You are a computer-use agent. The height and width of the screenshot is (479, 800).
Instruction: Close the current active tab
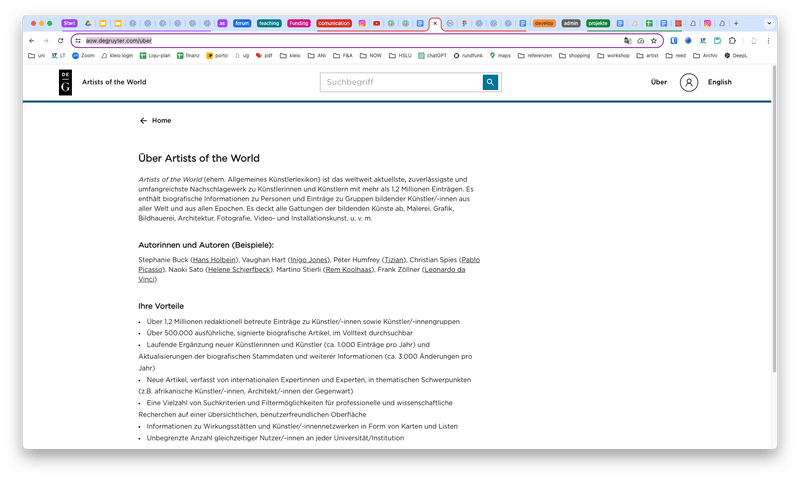[435, 23]
